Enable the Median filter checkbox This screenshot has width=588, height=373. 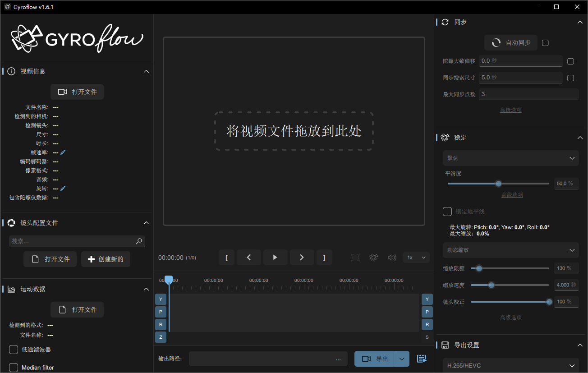(13, 367)
